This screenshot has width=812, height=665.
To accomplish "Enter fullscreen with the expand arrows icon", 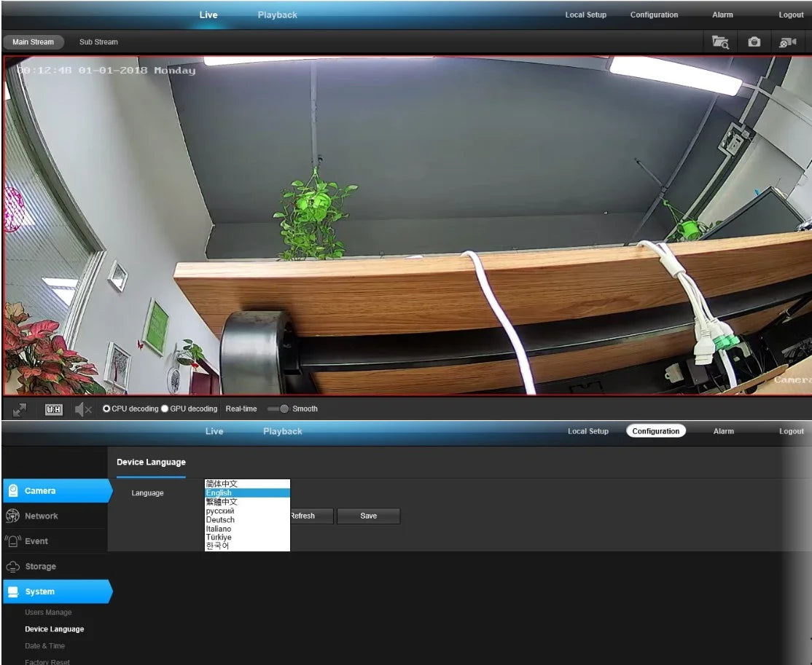I will (x=20, y=409).
